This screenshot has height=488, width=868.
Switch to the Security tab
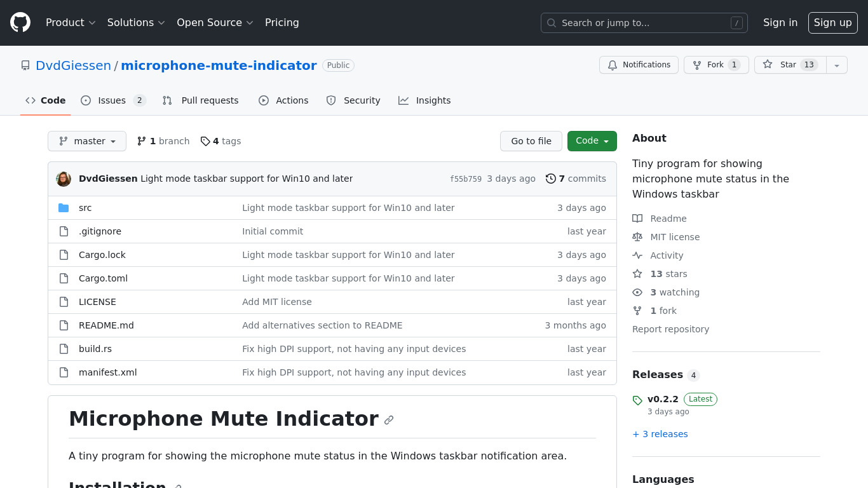point(353,100)
